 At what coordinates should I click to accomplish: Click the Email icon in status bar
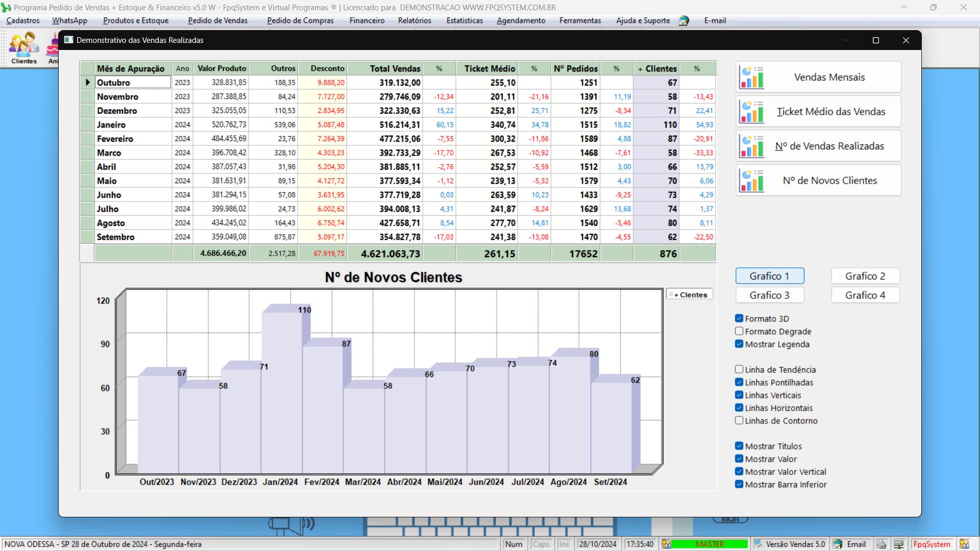pyautogui.click(x=838, y=544)
